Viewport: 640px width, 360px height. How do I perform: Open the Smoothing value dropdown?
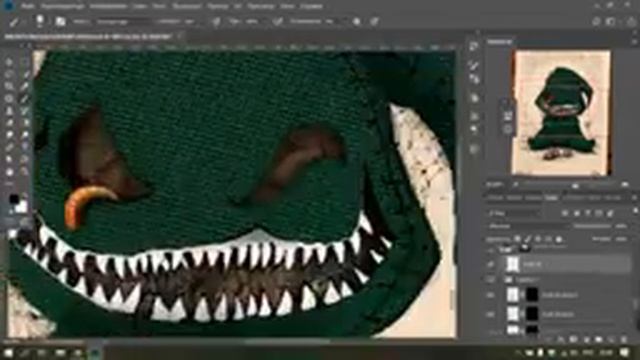click(329, 21)
